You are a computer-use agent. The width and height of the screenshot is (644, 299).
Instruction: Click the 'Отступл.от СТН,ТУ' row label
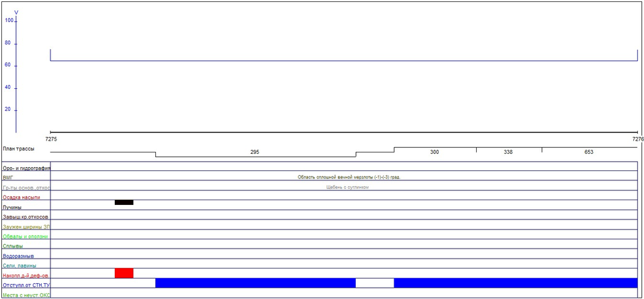point(27,286)
